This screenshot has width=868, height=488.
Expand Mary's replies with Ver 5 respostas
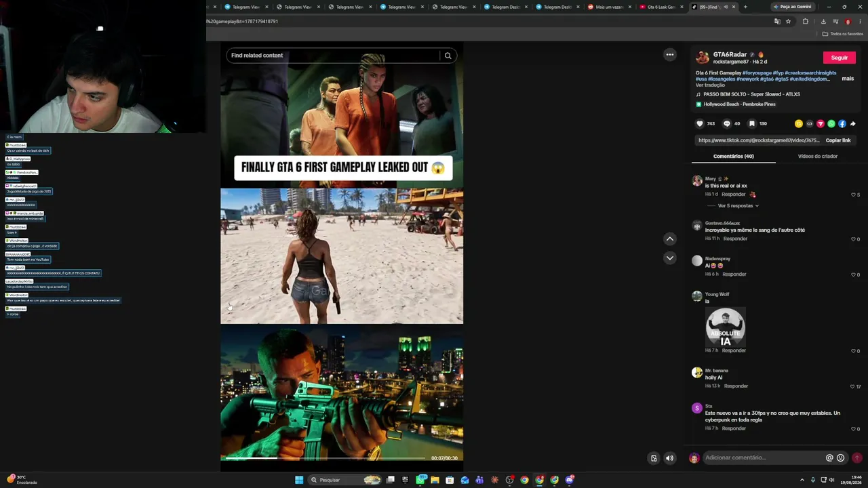(x=738, y=206)
